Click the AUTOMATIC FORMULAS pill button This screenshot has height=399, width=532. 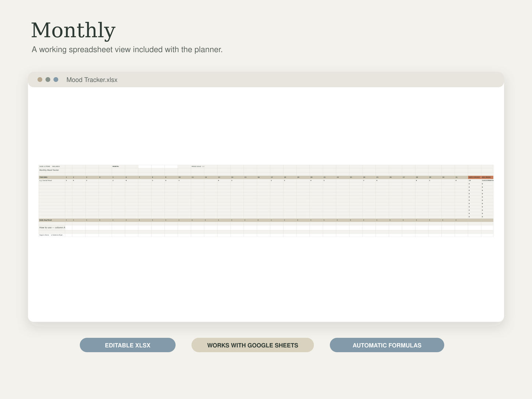387,345
